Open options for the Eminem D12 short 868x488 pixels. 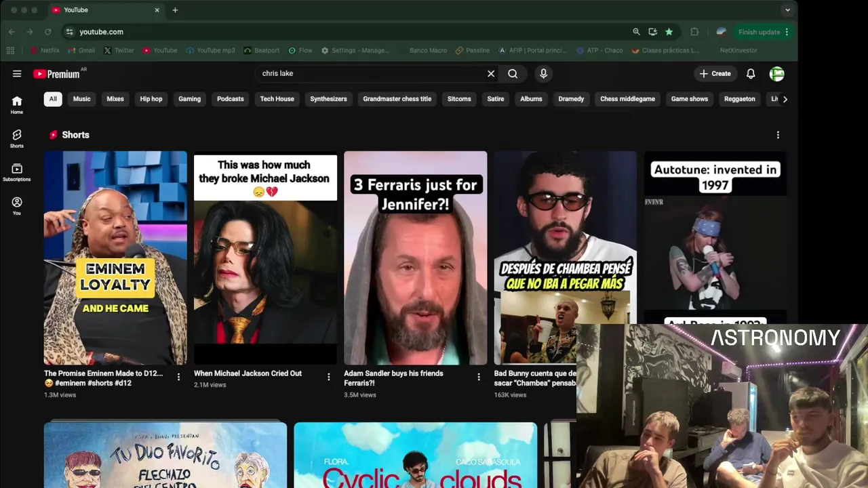pos(179,377)
